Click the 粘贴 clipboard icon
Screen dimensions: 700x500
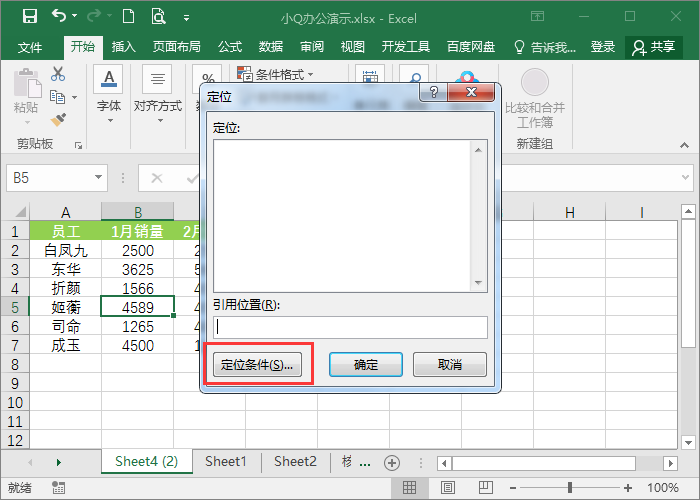27,83
